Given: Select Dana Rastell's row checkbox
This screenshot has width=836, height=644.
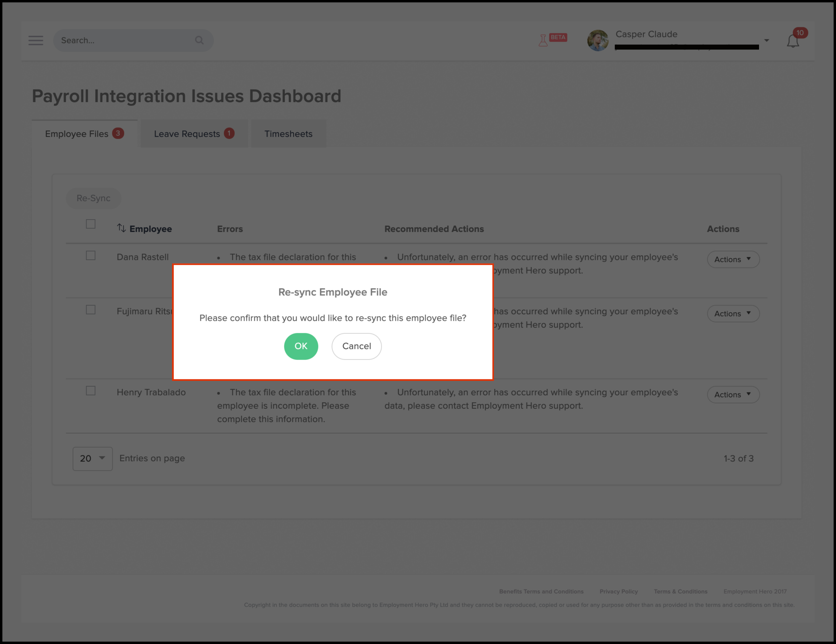Looking at the screenshot, I should (91, 255).
